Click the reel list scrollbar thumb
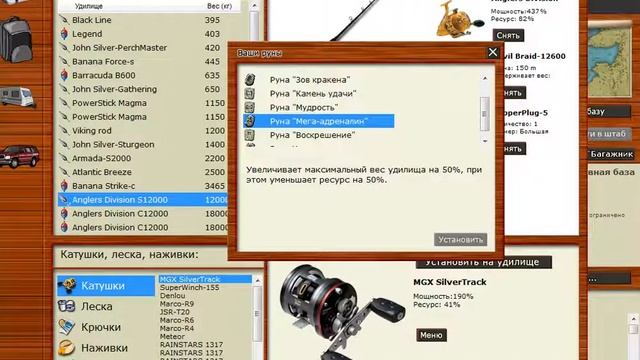 (257, 313)
